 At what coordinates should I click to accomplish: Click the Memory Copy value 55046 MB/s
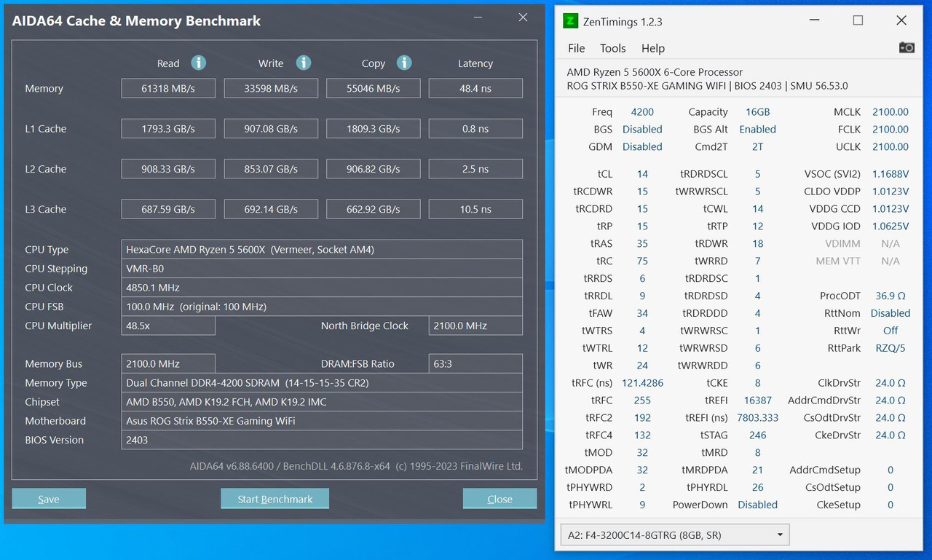pyautogui.click(x=374, y=88)
